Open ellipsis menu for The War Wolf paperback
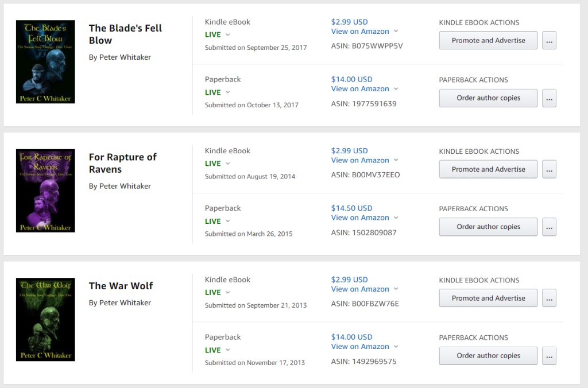This screenshot has height=388, width=588. tap(549, 356)
